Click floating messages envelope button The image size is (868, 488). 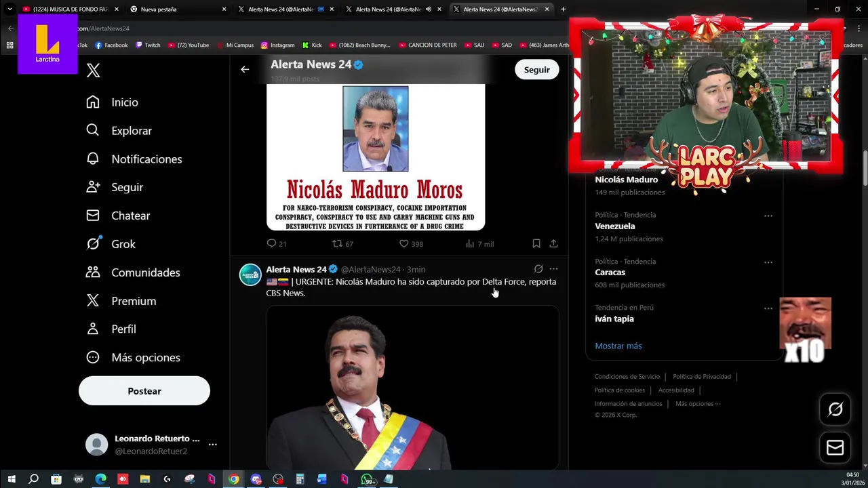click(x=835, y=447)
